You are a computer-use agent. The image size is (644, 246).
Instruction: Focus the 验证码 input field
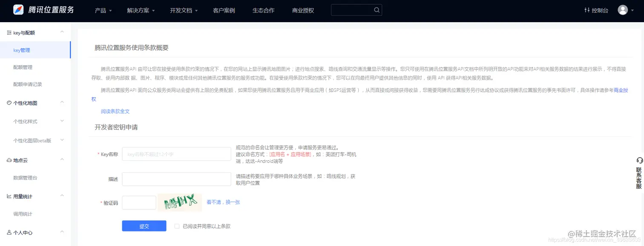[x=139, y=203]
